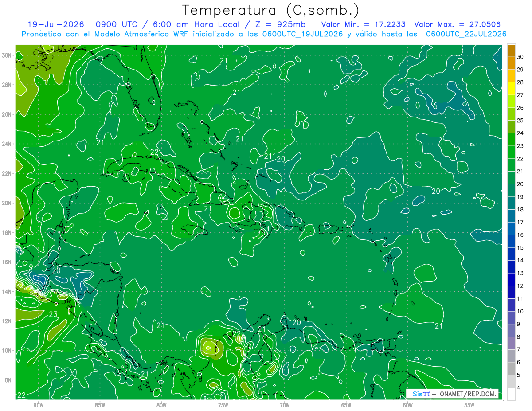Image resolution: width=532 pixels, height=411 pixels.
Task: Click the "60W" longitude axis label
Action: [408, 405]
